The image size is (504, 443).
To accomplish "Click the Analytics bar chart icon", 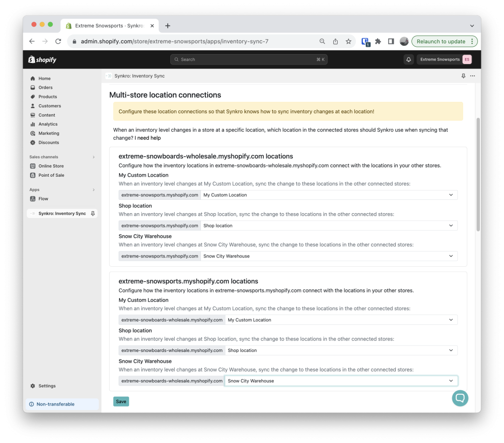I will pos(33,124).
